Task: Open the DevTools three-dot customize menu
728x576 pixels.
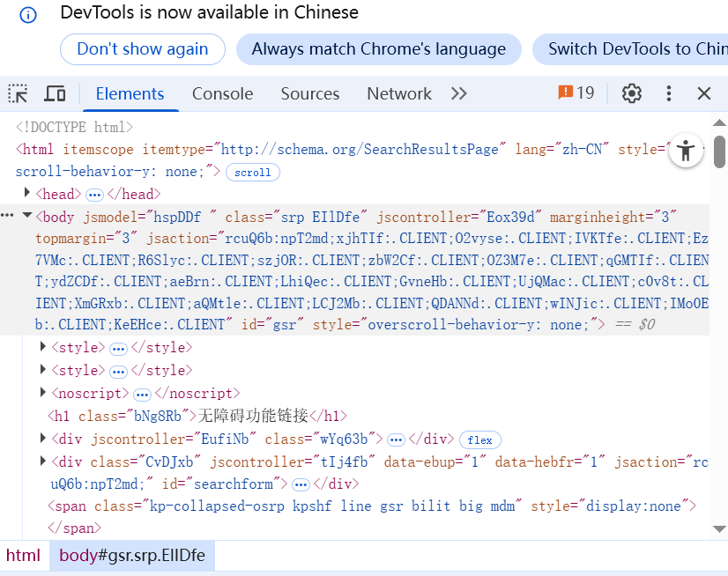Action: tap(669, 93)
